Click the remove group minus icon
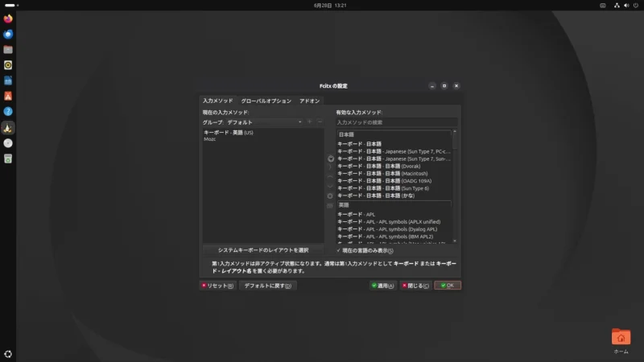 coord(320,122)
